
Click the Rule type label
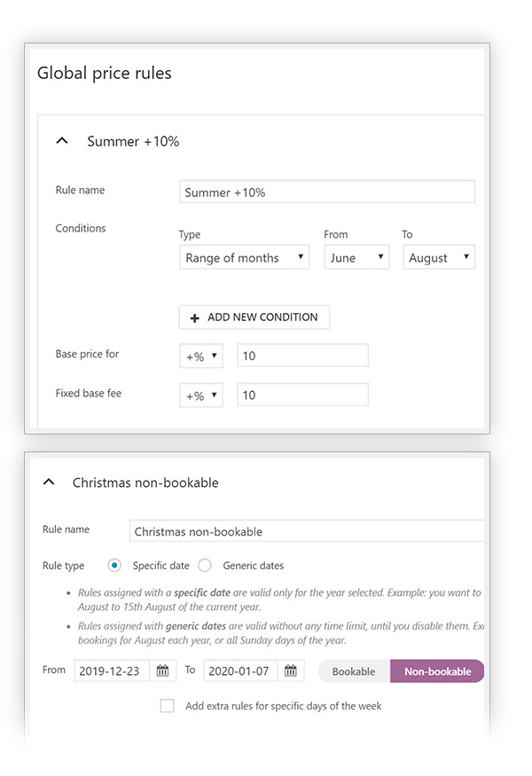63,566
